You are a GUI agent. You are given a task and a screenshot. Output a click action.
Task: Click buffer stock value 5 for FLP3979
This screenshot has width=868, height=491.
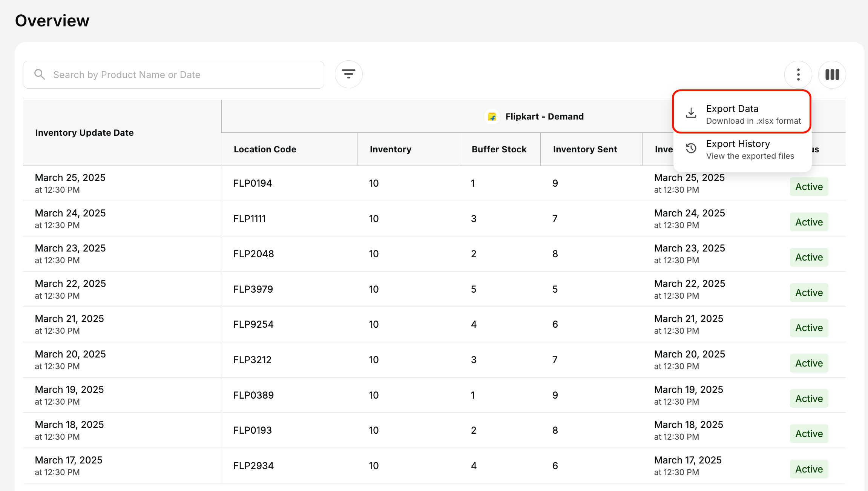(x=474, y=289)
